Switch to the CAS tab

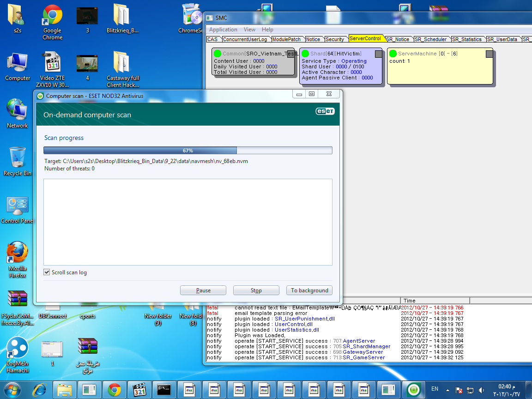[x=213, y=39]
